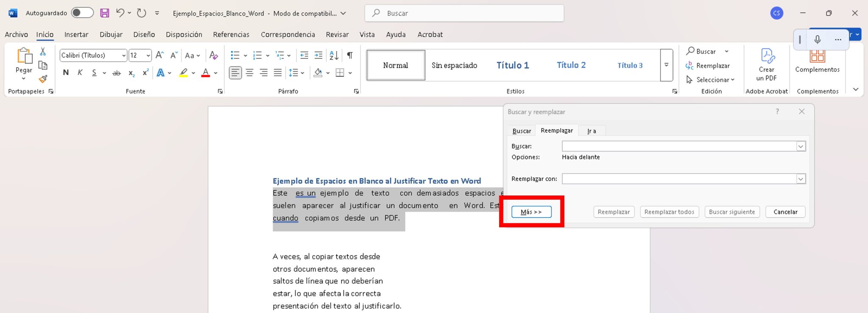Expand the styles gallery arrow
This screenshot has height=313, width=868.
click(x=666, y=65)
